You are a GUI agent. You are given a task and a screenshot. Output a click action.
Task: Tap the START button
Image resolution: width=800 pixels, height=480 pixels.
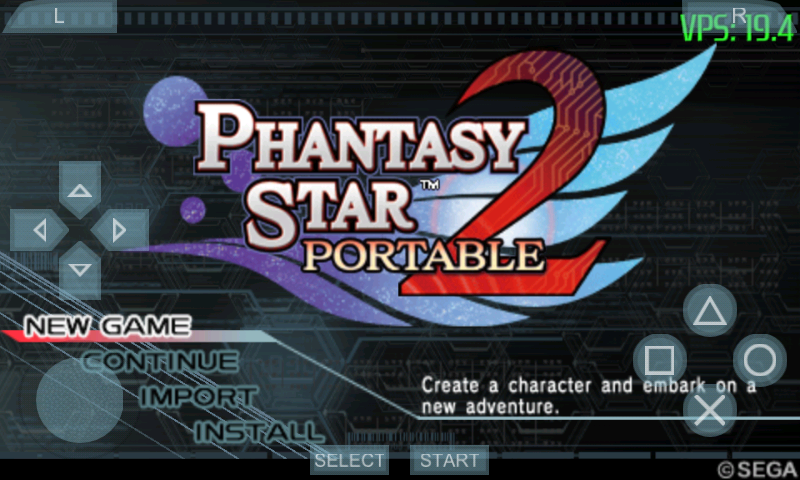(449, 460)
